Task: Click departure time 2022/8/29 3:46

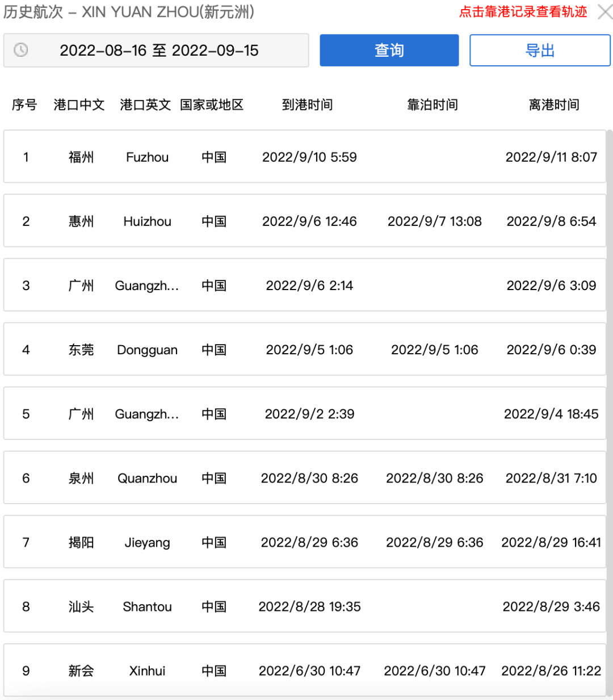Action: pyautogui.click(x=551, y=606)
